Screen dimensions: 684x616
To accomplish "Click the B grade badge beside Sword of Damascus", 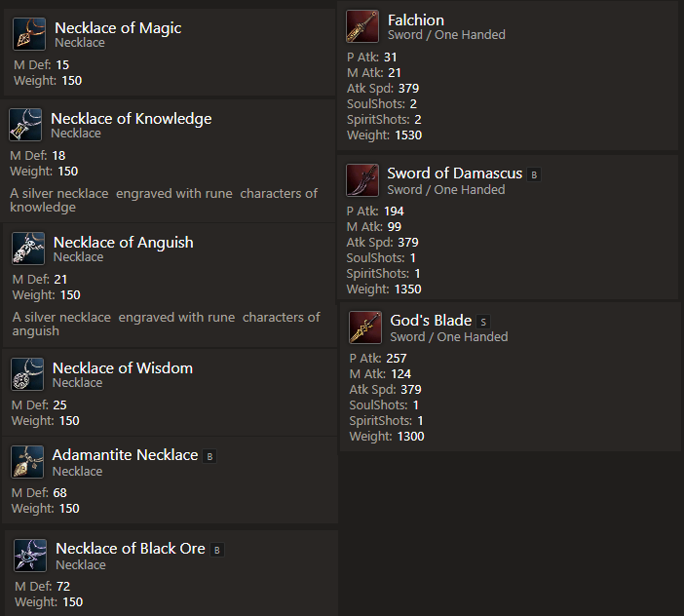I will [x=534, y=174].
